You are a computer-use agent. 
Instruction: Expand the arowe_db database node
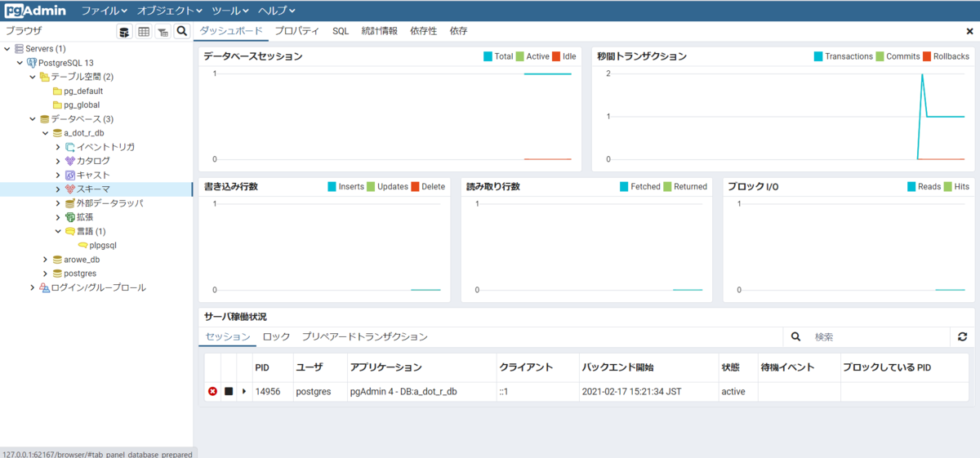(x=46, y=260)
